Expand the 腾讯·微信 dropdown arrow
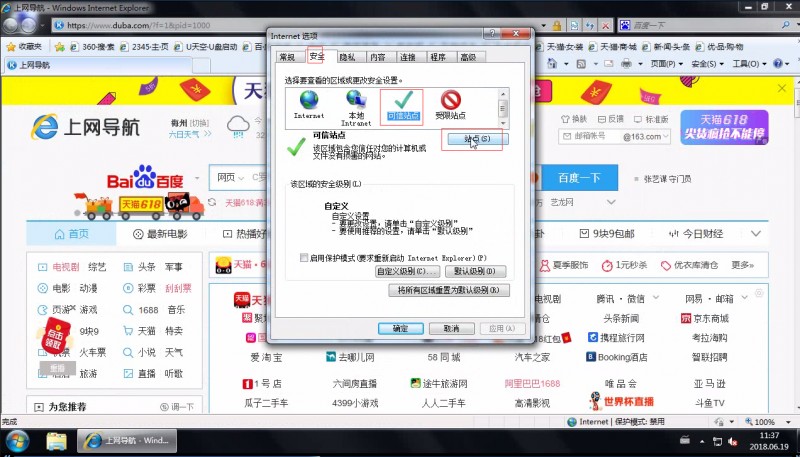The image size is (800, 457). click(x=656, y=297)
